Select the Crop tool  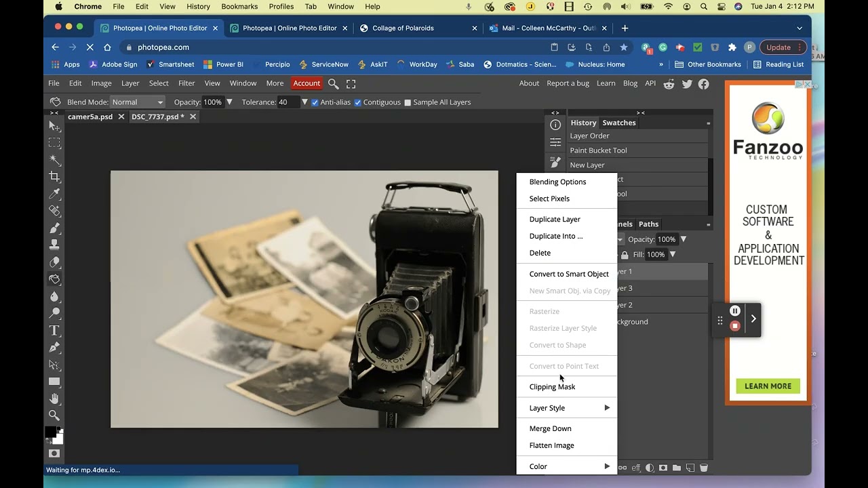[x=54, y=177]
